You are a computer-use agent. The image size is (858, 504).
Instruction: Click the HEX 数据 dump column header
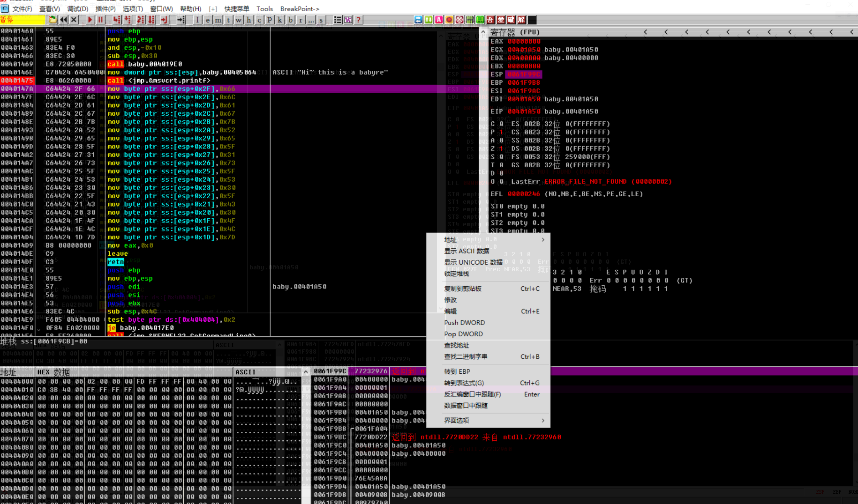tap(135, 372)
